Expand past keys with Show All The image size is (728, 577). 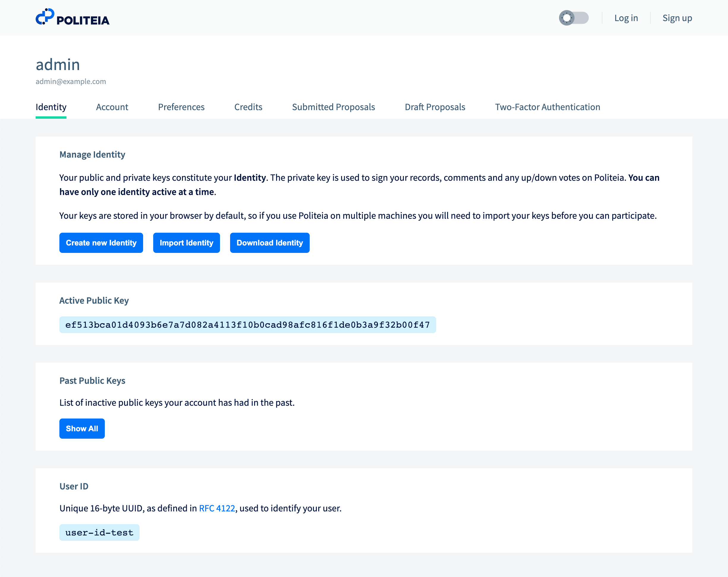tap(82, 428)
